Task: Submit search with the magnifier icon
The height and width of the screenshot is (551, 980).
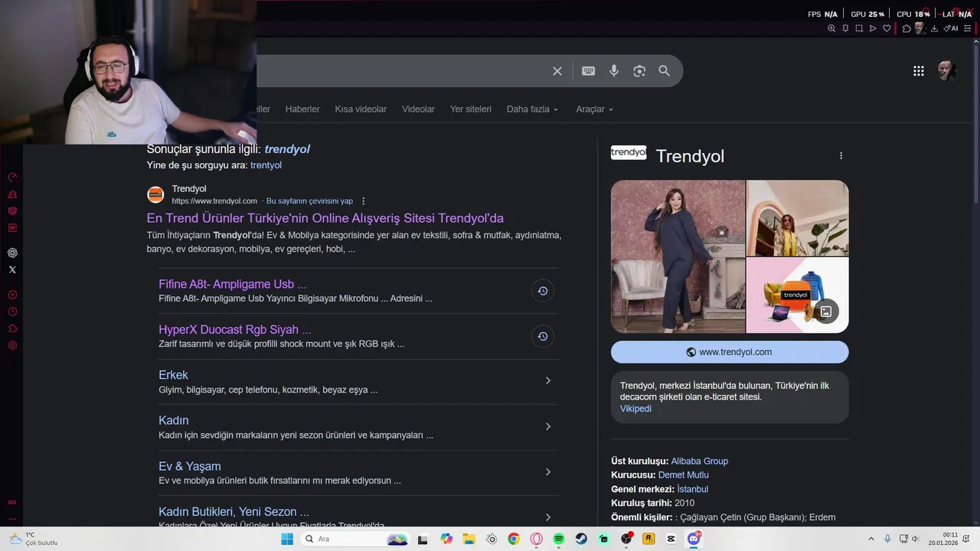Action: (665, 71)
